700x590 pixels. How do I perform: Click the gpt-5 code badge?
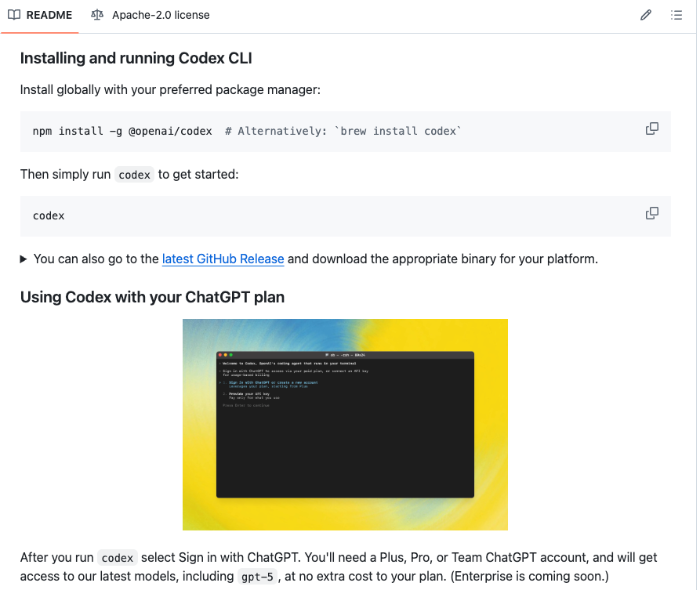click(257, 576)
